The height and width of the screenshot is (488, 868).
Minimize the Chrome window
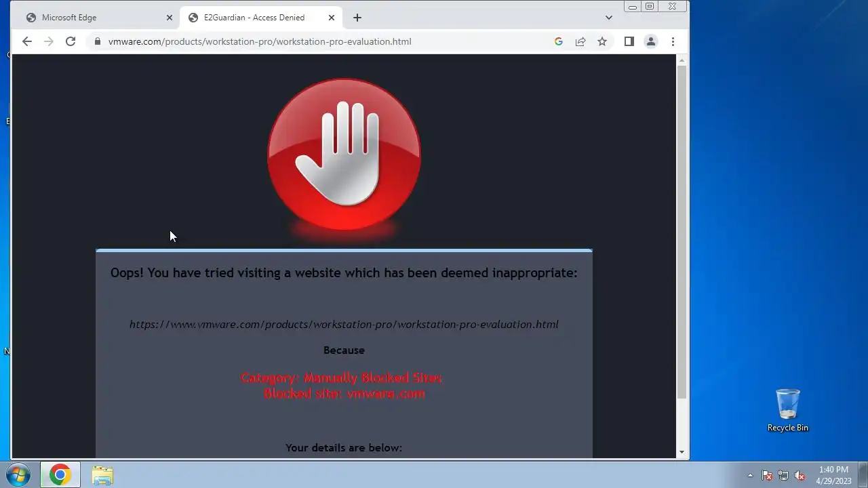coord(633,7)
